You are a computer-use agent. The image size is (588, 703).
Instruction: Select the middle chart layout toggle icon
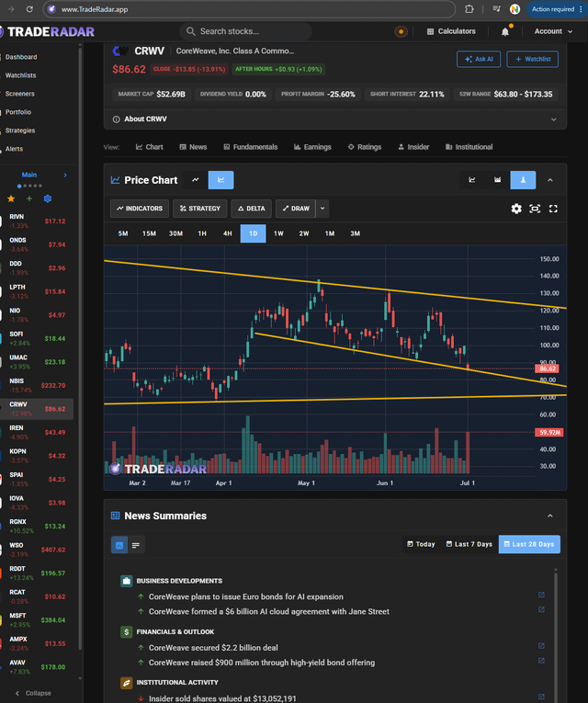497,180
